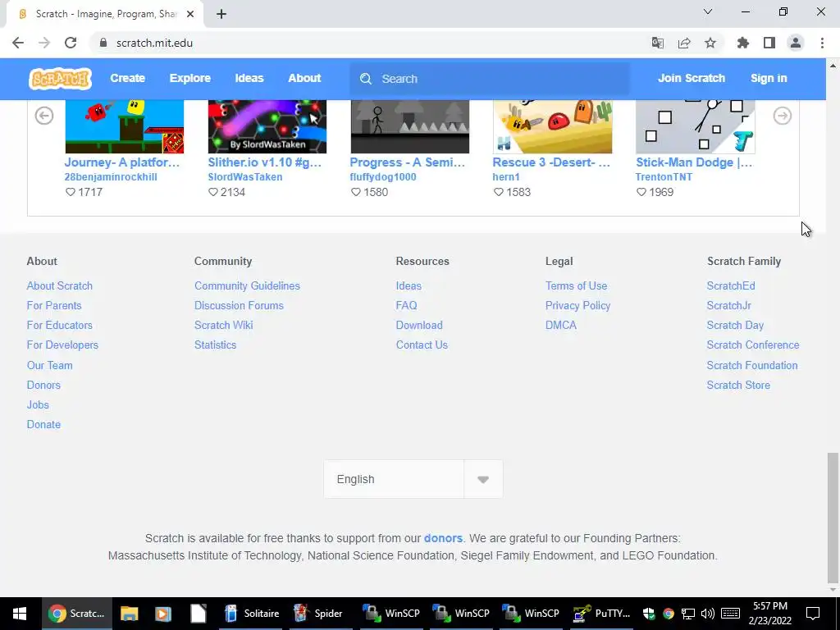The height and width of the screenshot is (630, 840).
Task: Open the English language dropdown
Action: tap(413, 479)
